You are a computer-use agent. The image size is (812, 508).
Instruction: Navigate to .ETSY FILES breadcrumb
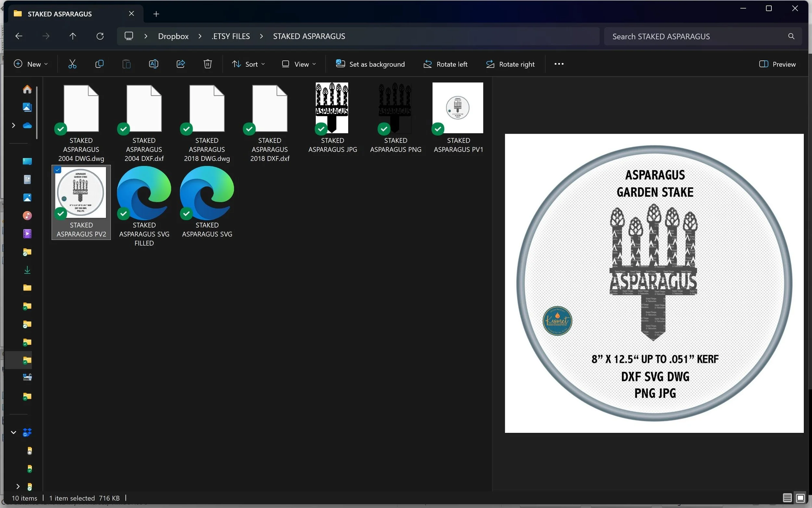pos(231,36)
